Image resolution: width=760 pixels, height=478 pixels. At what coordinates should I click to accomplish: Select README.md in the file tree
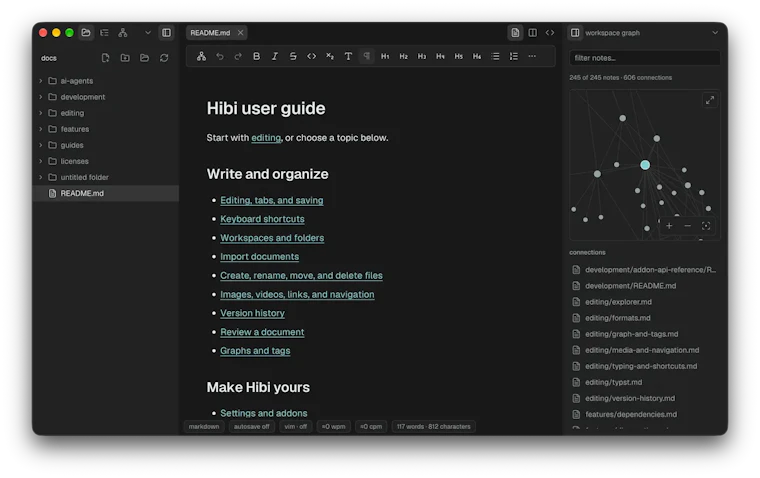tap(106, 193)
